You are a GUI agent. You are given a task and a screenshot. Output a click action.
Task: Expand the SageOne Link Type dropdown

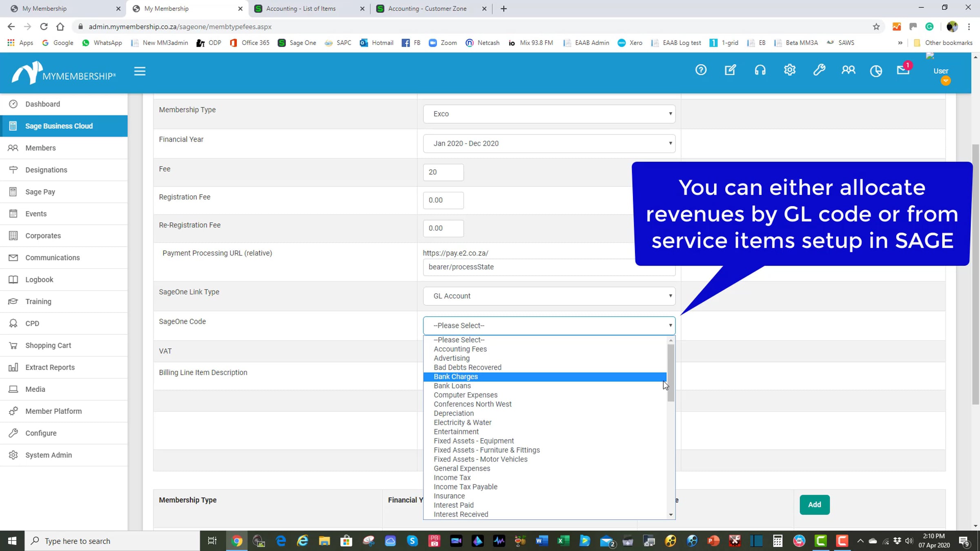click(549, 296)
